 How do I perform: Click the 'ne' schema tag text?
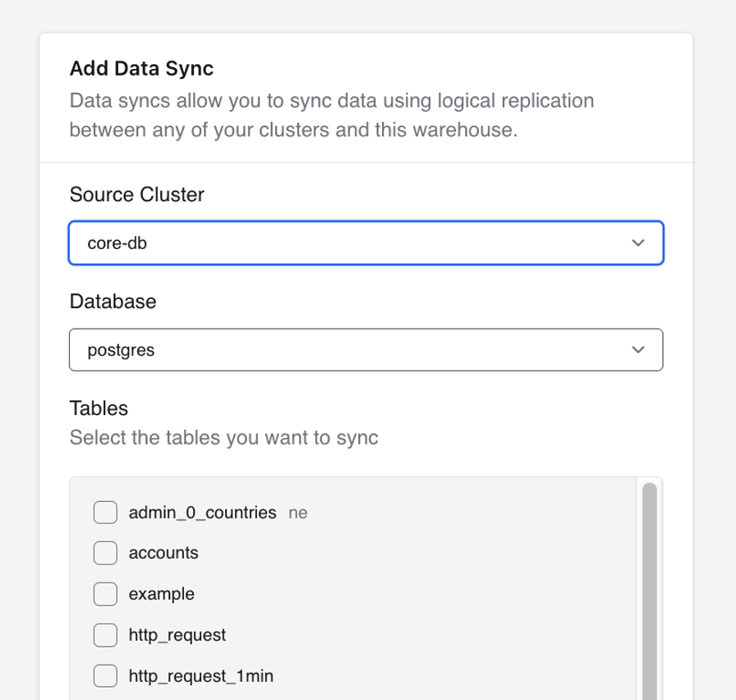point(297,513)
